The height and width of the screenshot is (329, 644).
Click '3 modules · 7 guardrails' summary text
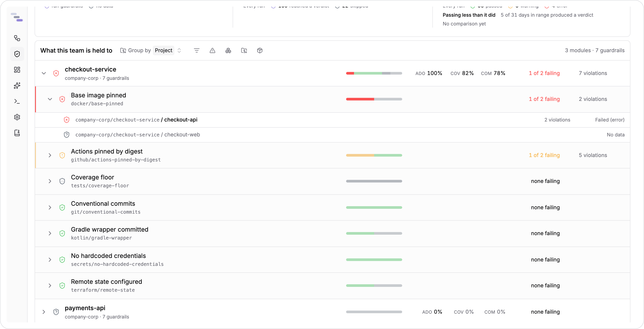594,51
